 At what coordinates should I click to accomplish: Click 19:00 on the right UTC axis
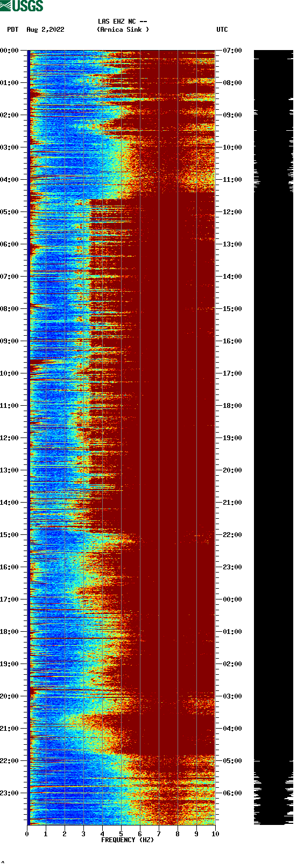pos(232,438)
